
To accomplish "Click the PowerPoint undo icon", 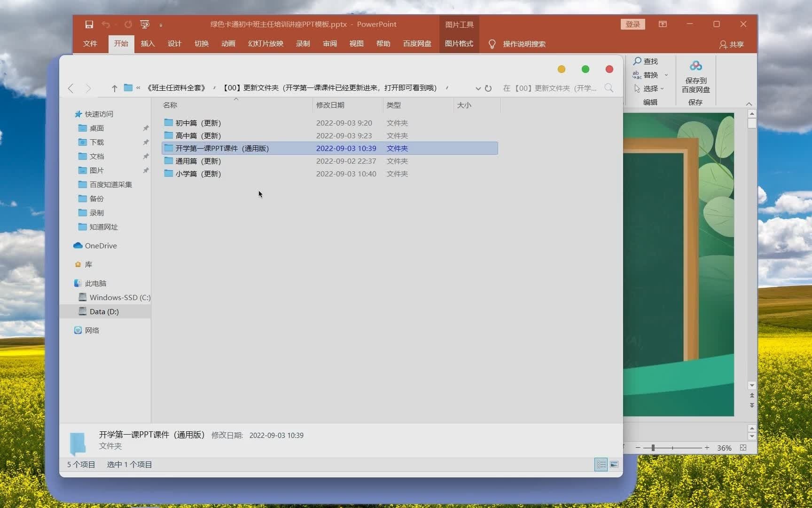I will 106,24.
